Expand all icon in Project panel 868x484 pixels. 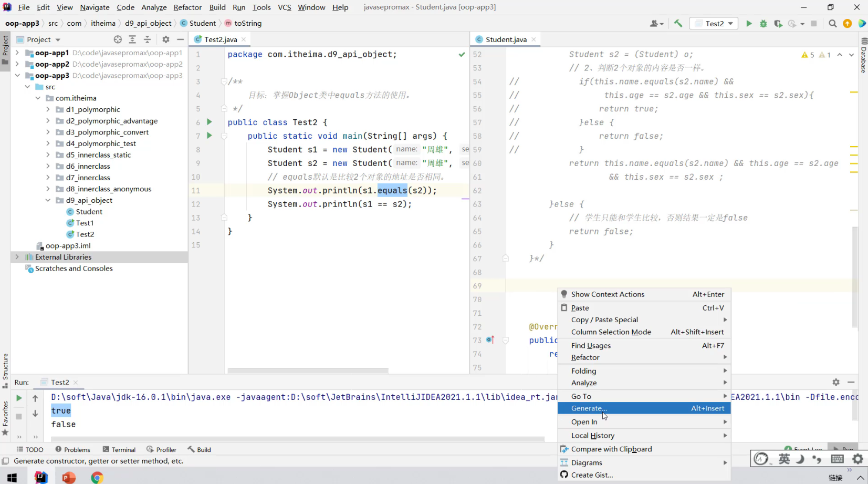[x=132, y=39]
